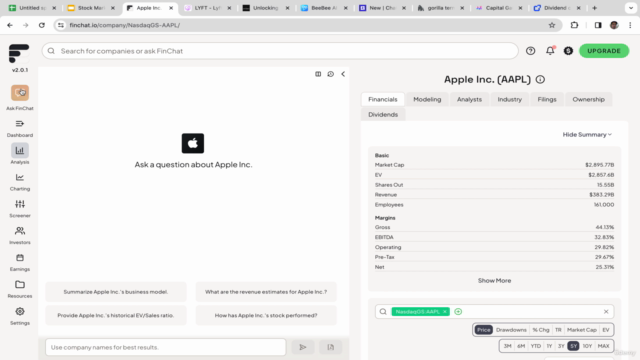The image size is (640, 360).
Task: Collapse summary via Hide Summary dropdown
Action: tap(587, 135)
